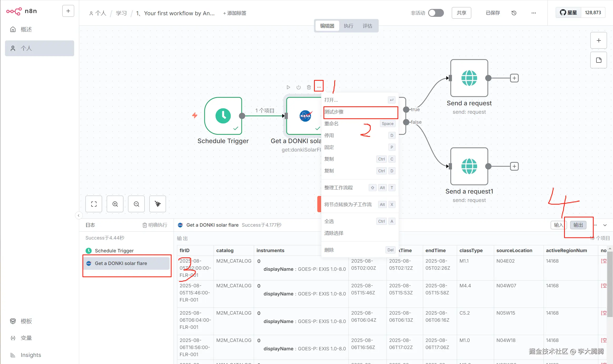Add sticky note using canvas note icon
The height and width of the screenshot is (364, 613).
(x=599, y=60)
